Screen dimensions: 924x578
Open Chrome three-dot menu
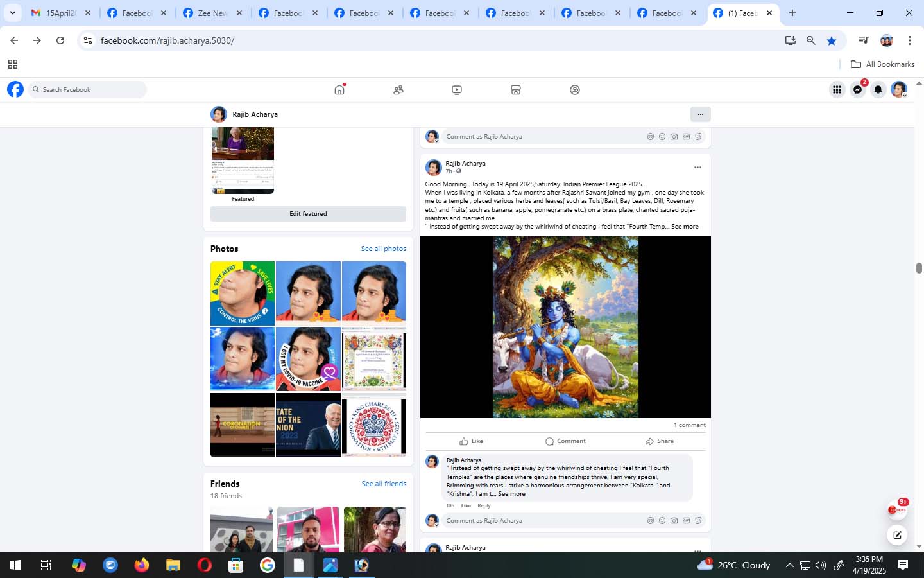[x=910, y=40]
